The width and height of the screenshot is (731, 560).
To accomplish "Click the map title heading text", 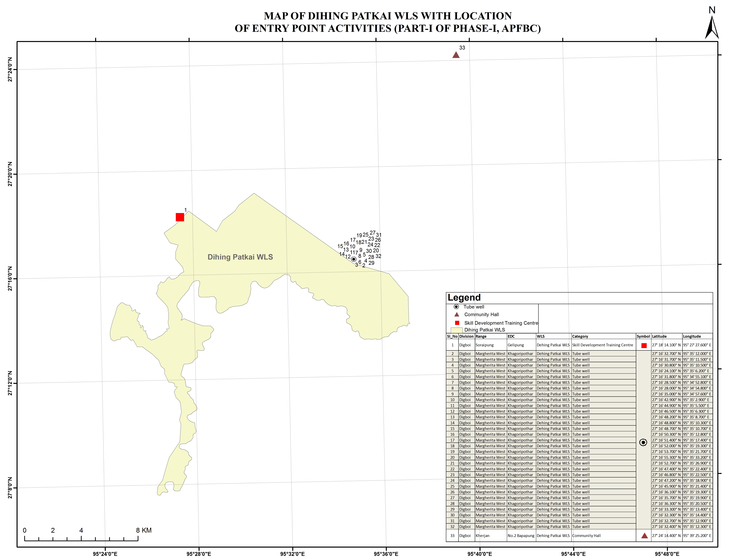I will pyautogui.click(x=388, y=22).
